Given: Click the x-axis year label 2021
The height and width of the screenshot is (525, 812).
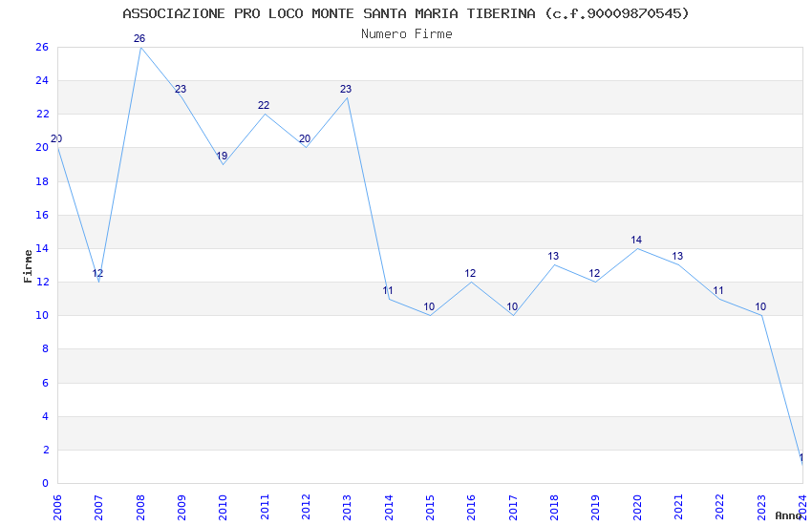Looking at the screenshot, I should 678,508.
